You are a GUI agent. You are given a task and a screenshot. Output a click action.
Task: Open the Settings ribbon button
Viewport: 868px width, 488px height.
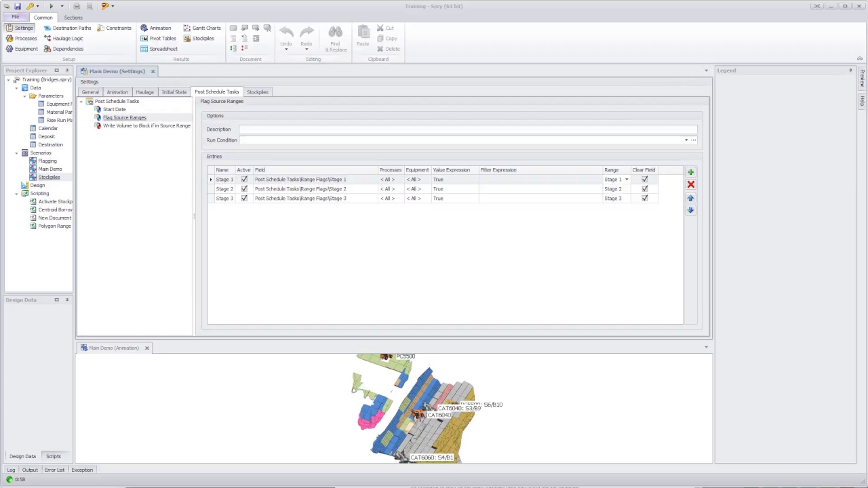pos(20,28)
